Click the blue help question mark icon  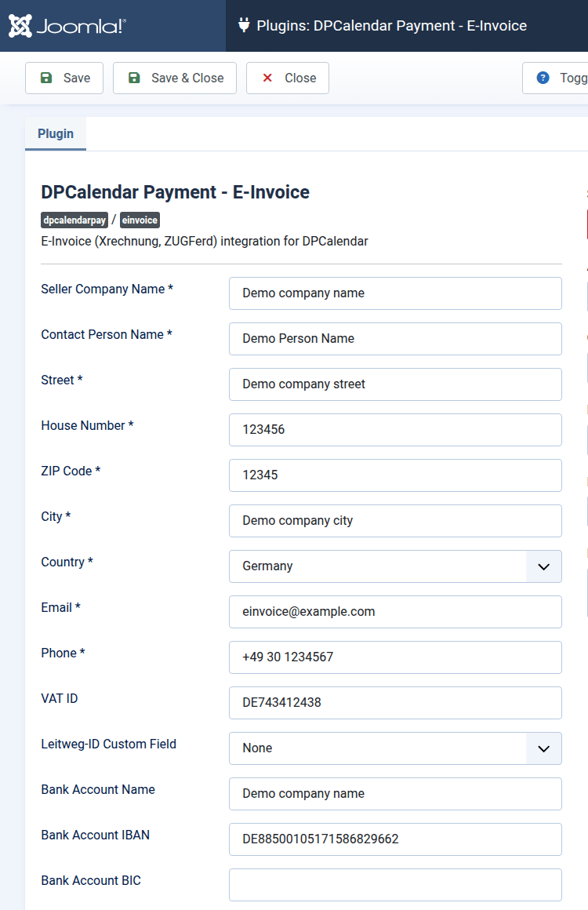[543, 78]
